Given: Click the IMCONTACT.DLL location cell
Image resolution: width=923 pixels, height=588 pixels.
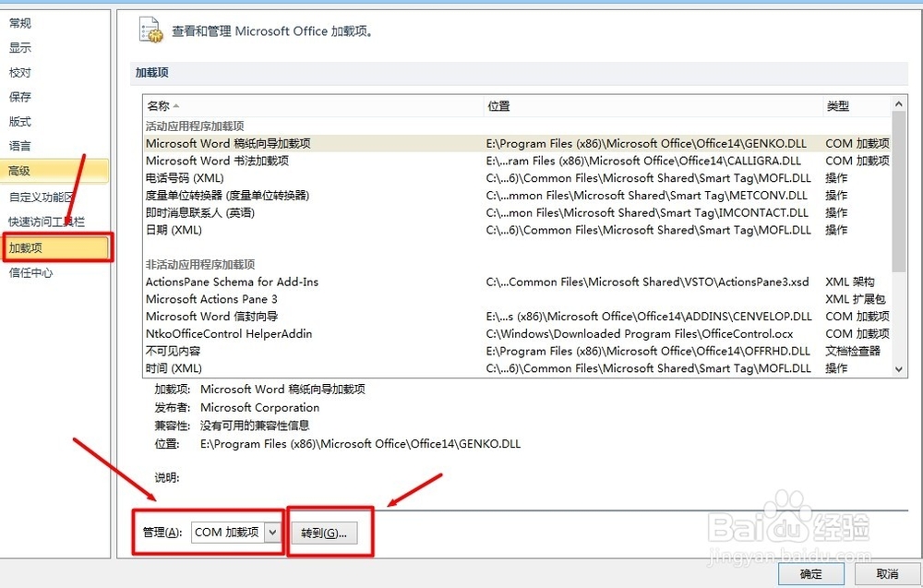Looking at the screenshot, I should point(647,212).
